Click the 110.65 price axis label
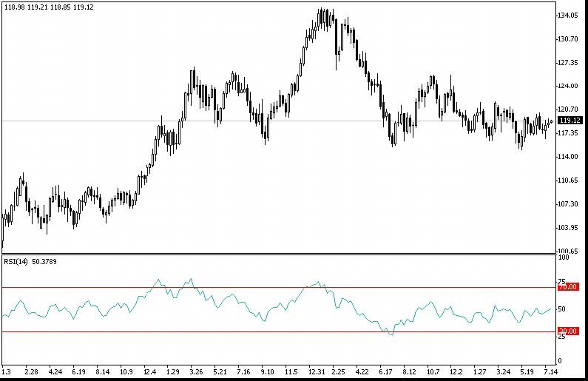 (x=569, y=181)
